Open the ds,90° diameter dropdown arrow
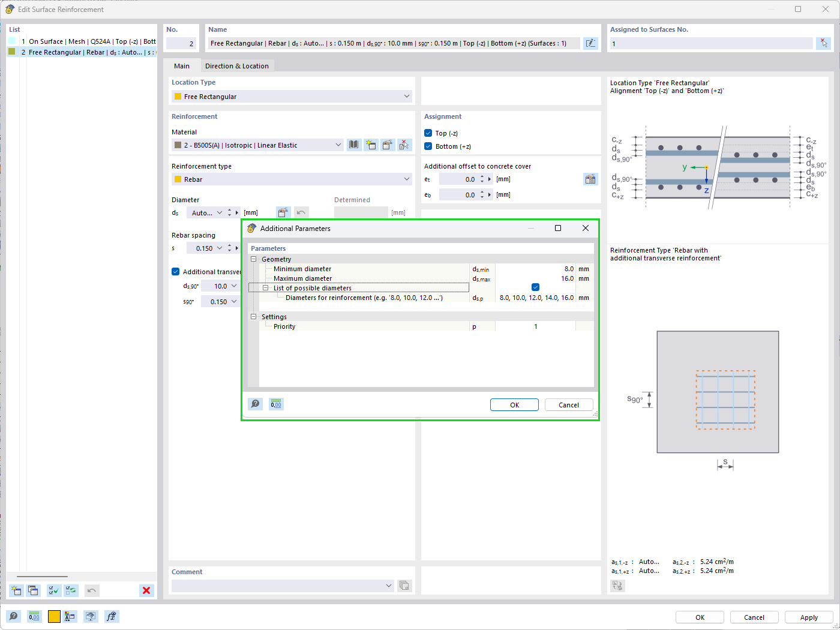Screen dimensions: 840x630 (x=234, y=286)
